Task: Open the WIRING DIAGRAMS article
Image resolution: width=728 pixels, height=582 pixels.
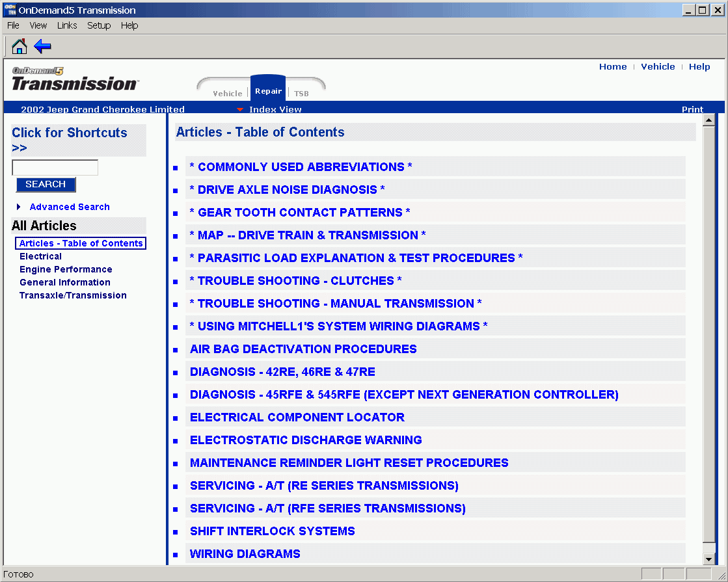Action: [x=245, y=553]
